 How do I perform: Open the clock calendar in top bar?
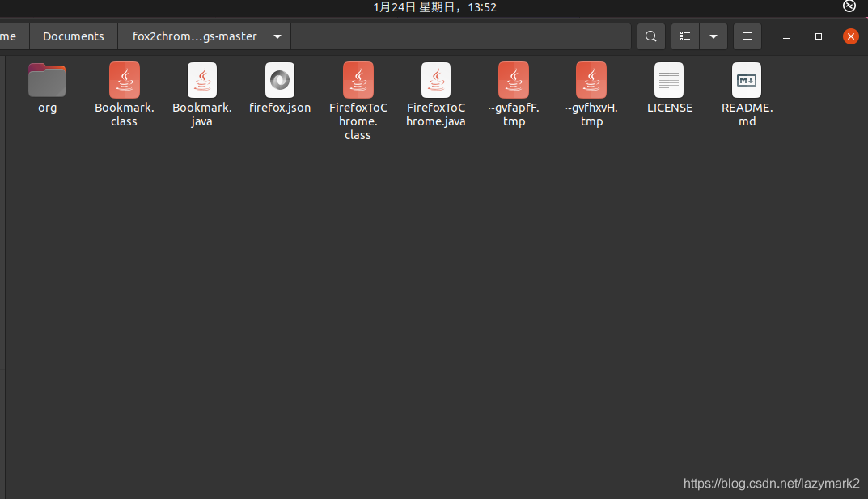[434, 7]
